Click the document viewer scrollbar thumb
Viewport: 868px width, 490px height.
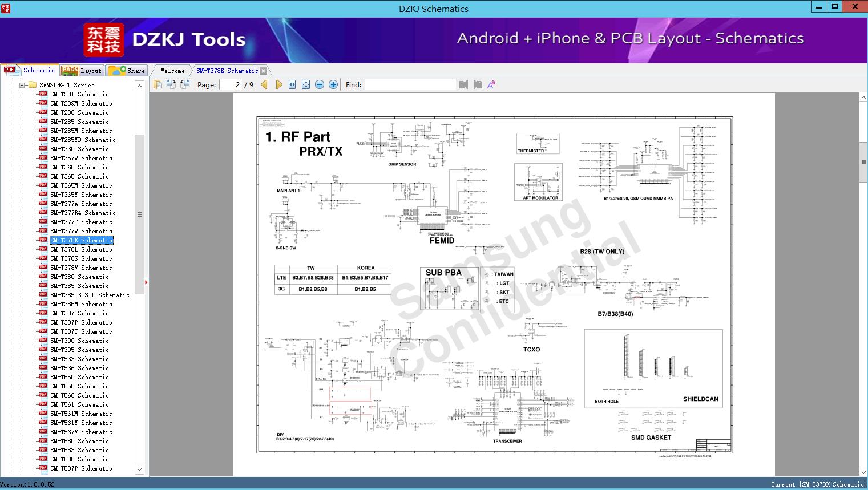[x=863, y=162]
